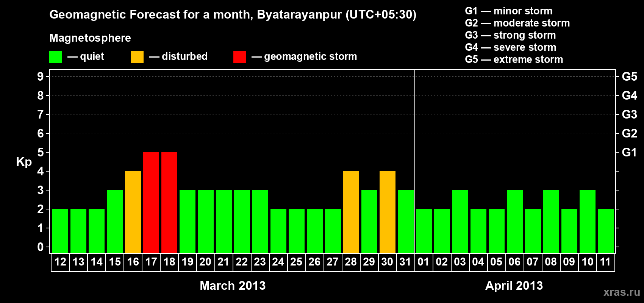Screen dimensions: 644x303
Task: Click the orange disturbed legend swatch
Action: pos(138,57)
